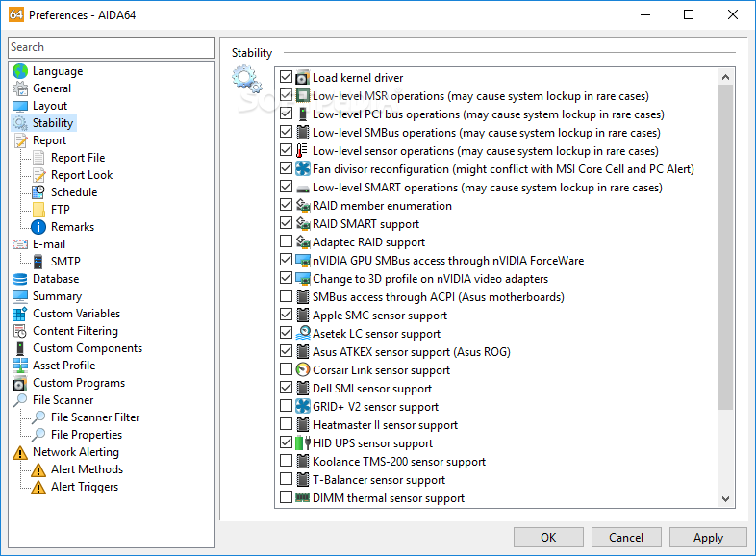The height and width of the screenshot is (556, 756).
Task: Click the Custom Variables grid icon
Action: [x=20, y=314]
